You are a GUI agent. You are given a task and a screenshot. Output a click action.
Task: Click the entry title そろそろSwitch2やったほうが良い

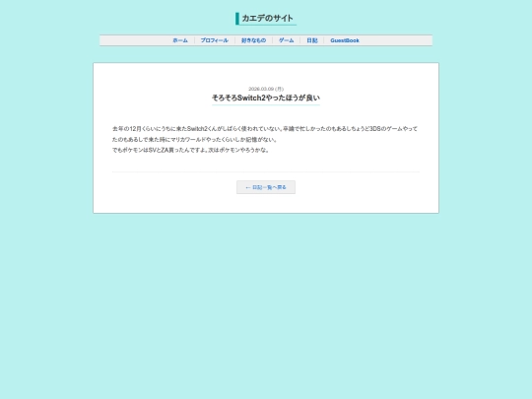(266, 99)
